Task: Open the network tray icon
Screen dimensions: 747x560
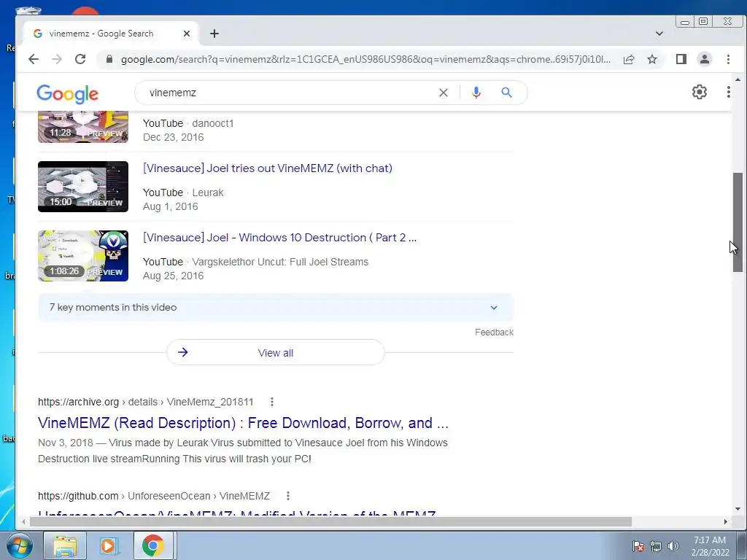Action: [656, 546]
